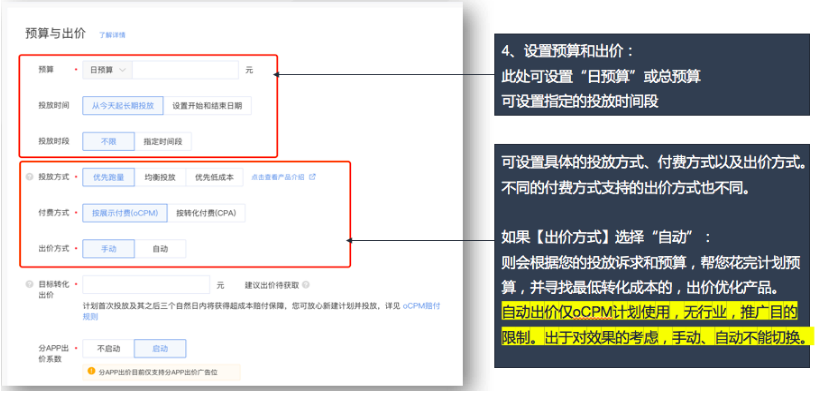Select 启动 for 分APP出价系数

coord(160,349)
